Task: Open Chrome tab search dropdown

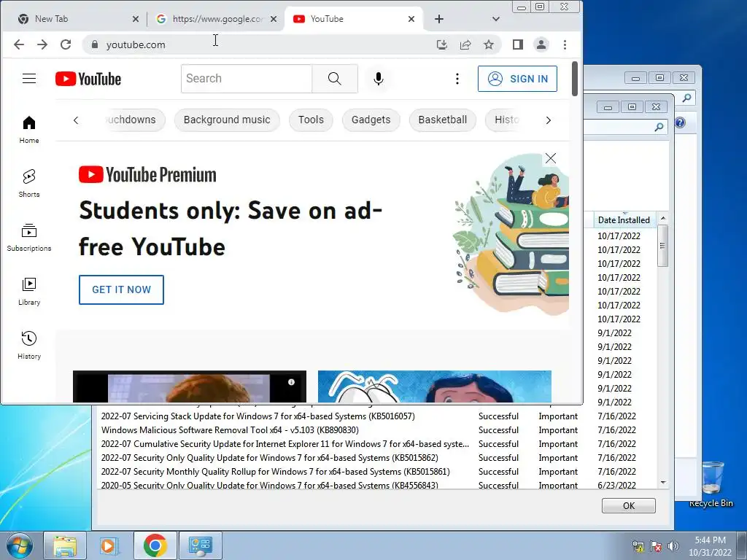Action: [496, 19]
